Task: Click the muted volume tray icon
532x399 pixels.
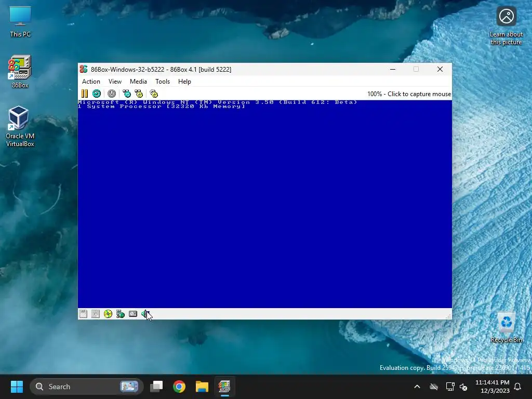Action: click(x=463, y=387)
